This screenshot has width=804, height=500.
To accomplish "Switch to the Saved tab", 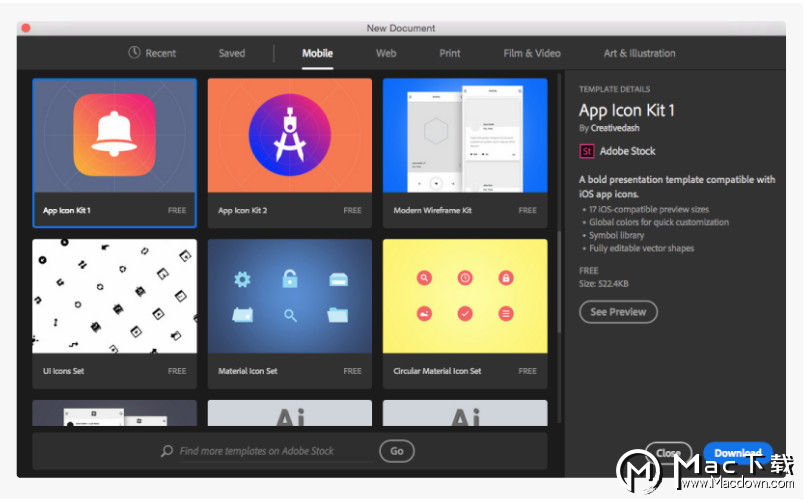I will [x=232, y=53].
